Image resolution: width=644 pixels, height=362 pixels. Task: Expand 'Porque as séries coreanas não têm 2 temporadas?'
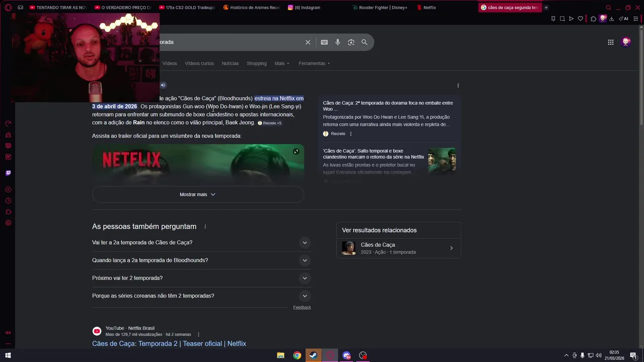coord(201,296)
